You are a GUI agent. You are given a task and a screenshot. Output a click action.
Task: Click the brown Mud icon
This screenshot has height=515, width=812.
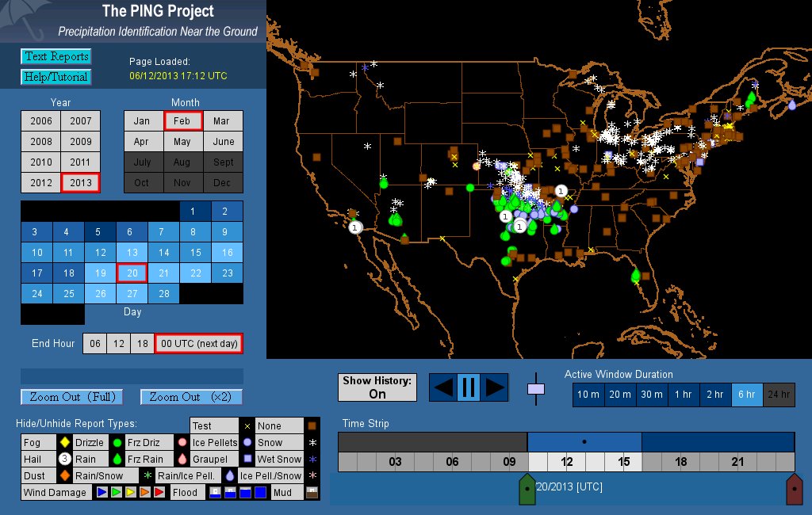[x=312, y=493]
